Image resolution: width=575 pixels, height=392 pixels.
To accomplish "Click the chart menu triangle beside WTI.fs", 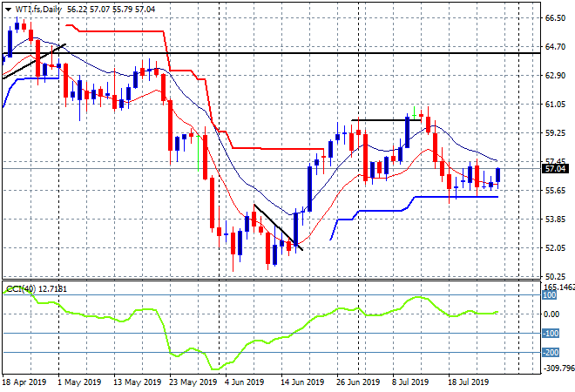I will click(8, 10).
